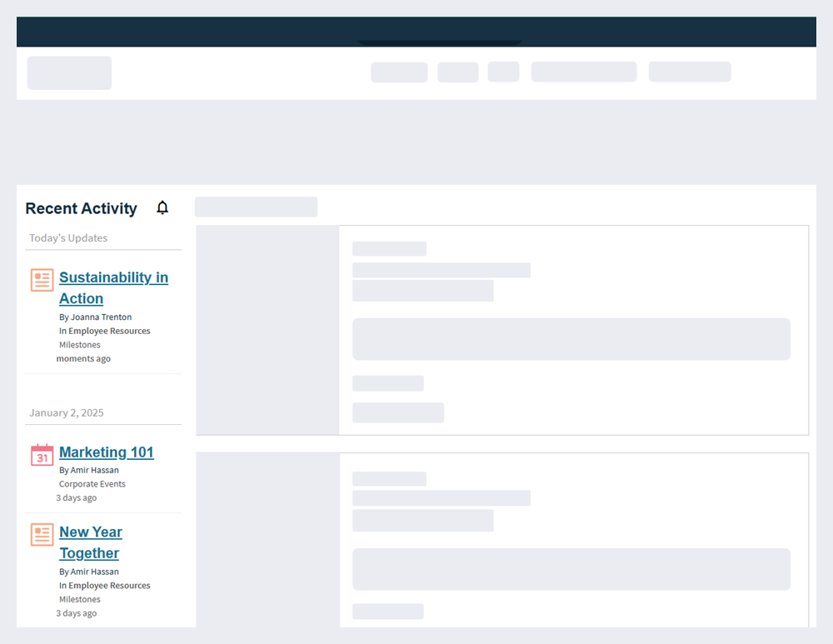Click the article icon next to Sustainability in Action

(x=42, y=280)
